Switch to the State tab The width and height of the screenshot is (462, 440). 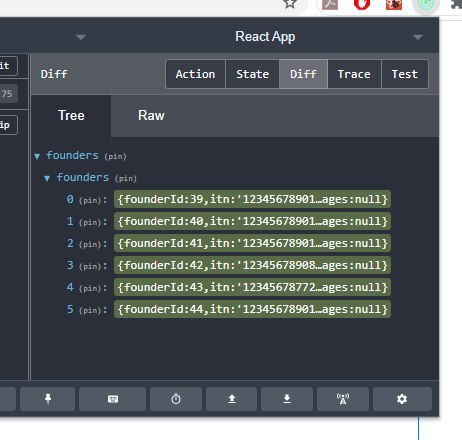pyautogui.click(x=252, y=74)
